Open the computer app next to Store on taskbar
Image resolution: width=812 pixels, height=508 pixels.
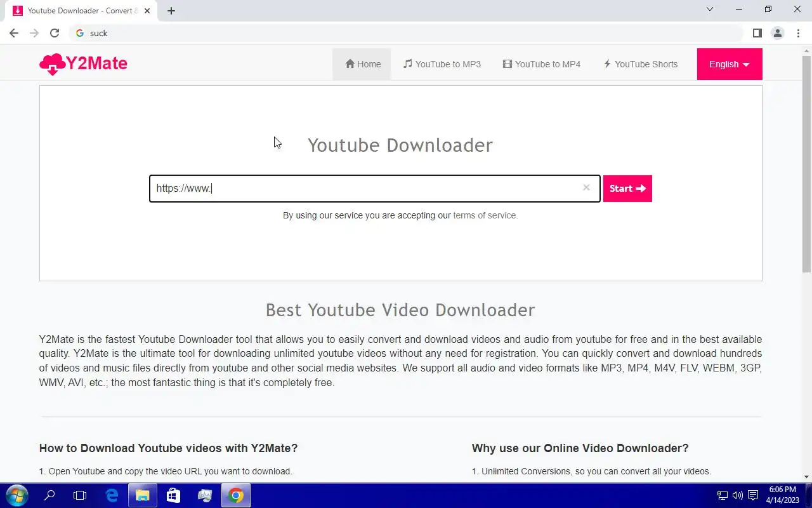pos(204,495)
